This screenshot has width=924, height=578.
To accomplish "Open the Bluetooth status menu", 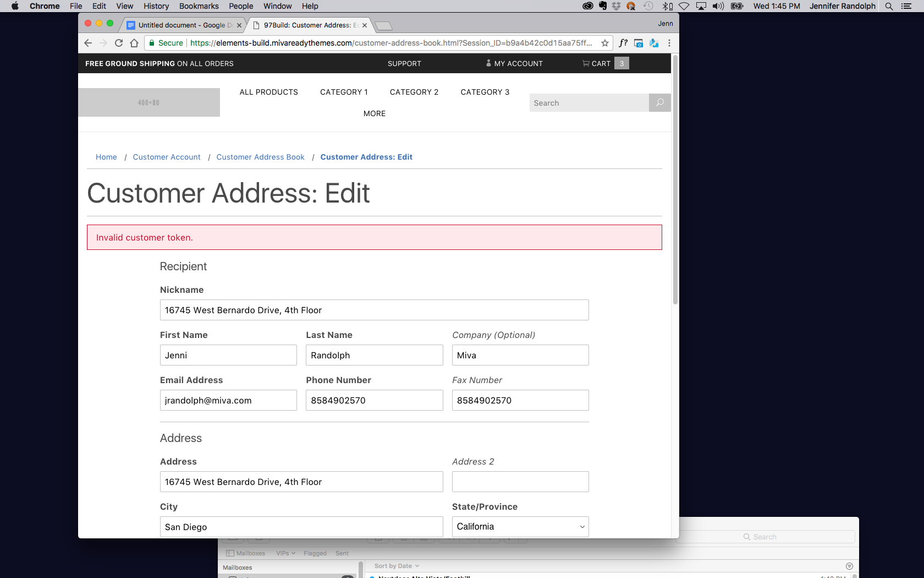I will [x=667, y=6].
